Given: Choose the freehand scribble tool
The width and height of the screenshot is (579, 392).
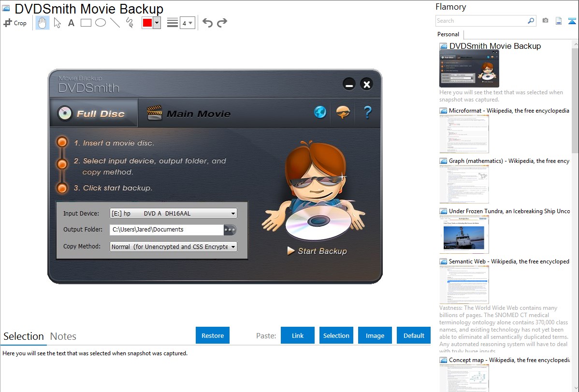Looking at the screenshot, I should click(130, 23).
